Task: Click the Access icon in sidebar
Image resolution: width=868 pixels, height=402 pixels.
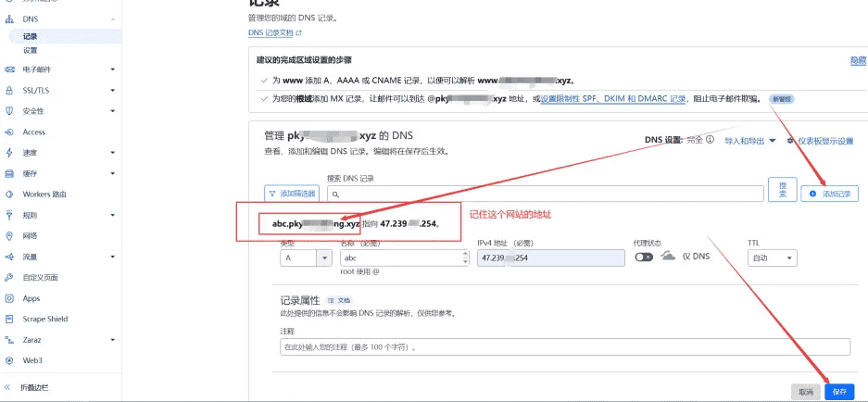Action: pyautogui.click(x=9, y=132)
